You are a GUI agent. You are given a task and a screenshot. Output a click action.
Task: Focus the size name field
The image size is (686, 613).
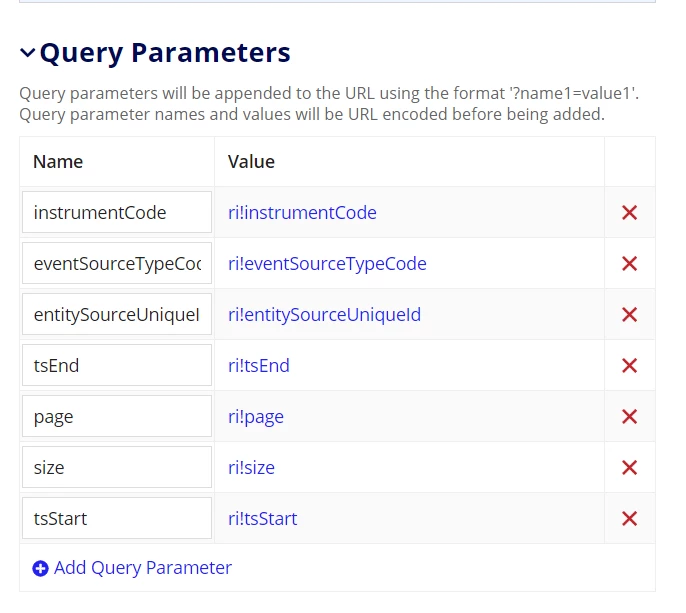[117, 467]
